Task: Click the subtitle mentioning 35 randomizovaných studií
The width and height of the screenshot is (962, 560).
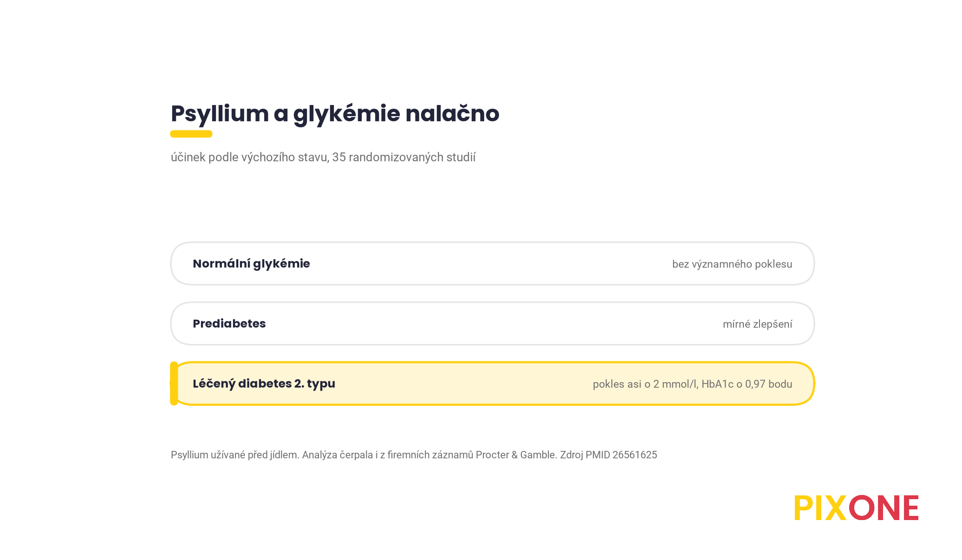Action: [323, 157]
